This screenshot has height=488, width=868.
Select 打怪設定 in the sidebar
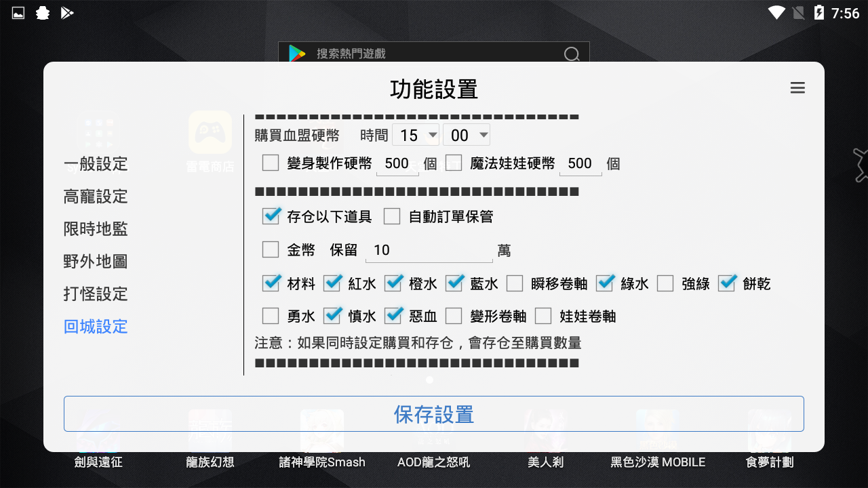coord(95,293)
